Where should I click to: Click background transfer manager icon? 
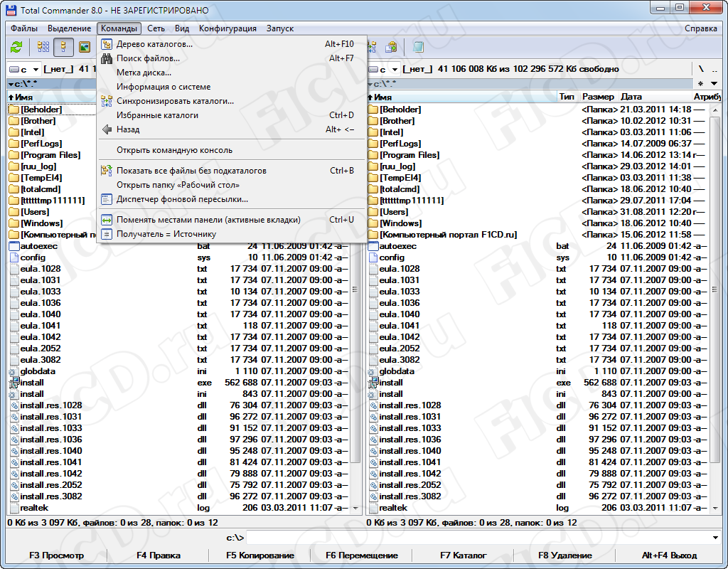(107, 199)
